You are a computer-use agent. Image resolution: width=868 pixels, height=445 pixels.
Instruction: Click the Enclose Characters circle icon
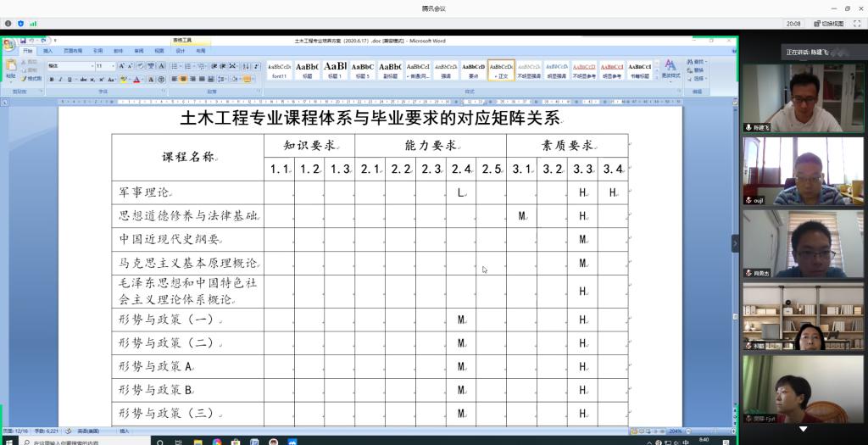click(x=161, y=79)
